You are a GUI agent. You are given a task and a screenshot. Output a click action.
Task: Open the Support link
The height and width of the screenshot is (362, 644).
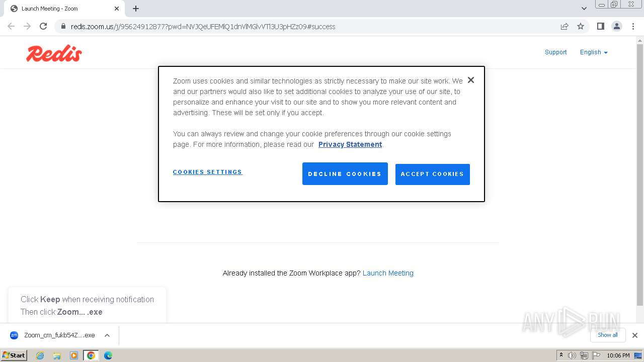[555, 52]
